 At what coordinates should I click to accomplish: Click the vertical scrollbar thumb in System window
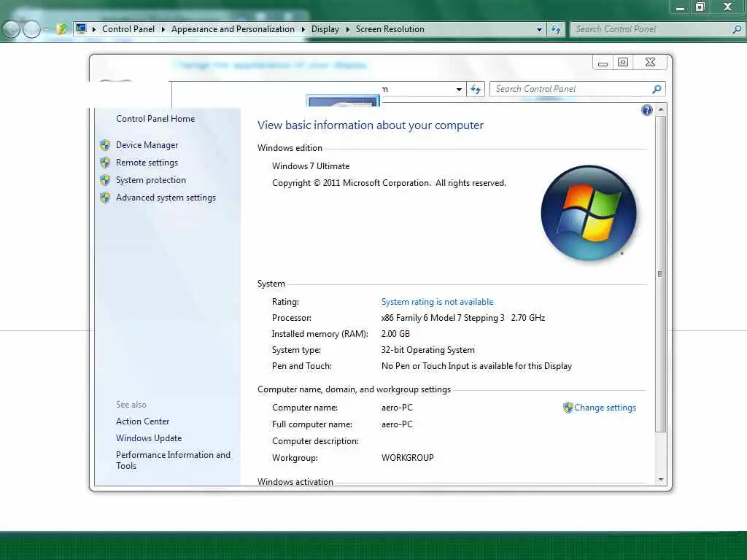(x=661, y=274)
